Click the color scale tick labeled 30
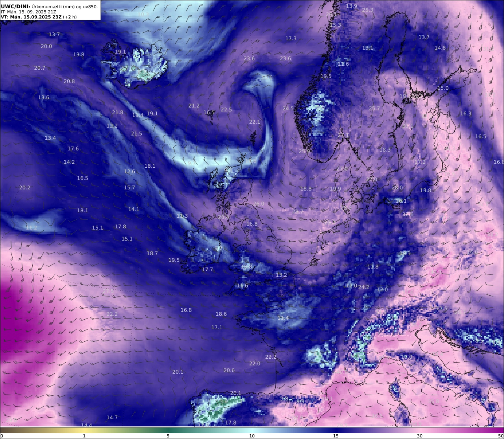 click(x=420, y=436)
